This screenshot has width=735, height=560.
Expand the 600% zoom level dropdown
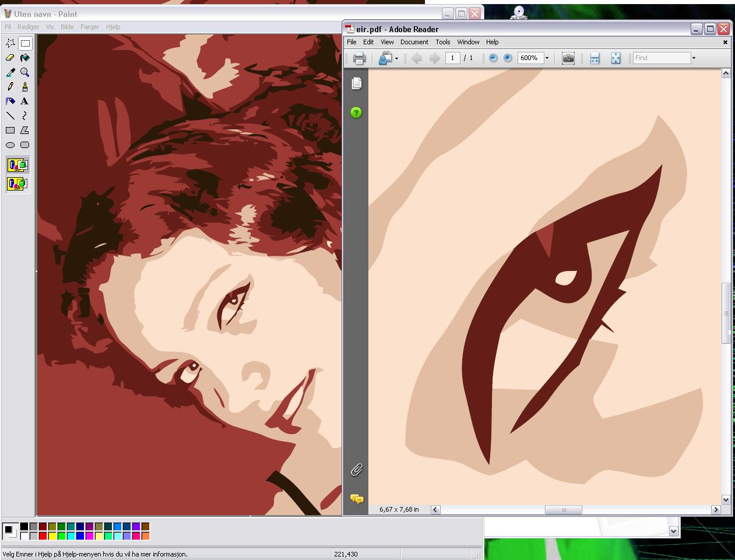click(547, 58)
